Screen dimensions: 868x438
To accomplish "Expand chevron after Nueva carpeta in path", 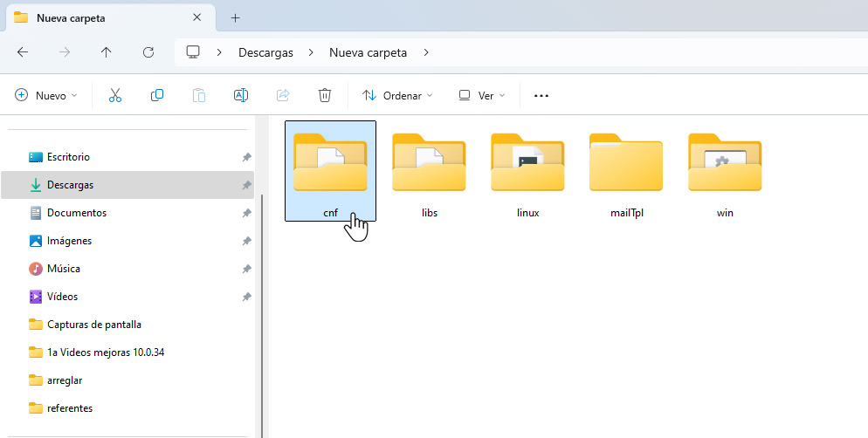I will coord(426,52).
